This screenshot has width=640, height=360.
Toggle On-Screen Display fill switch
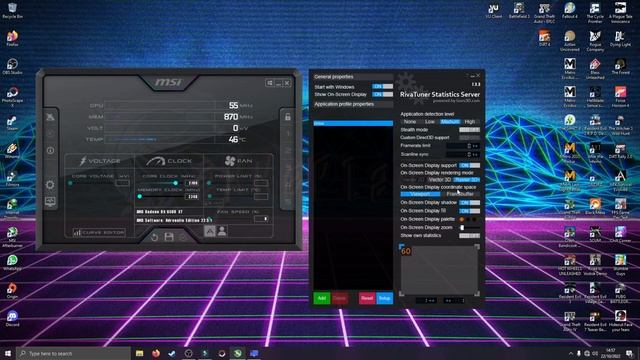tap(469, 211)
